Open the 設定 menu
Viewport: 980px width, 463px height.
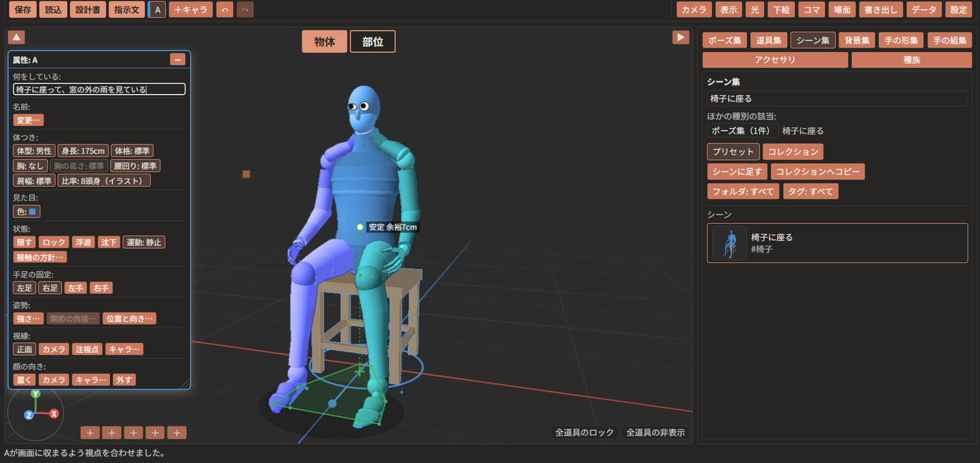point(958,10)
